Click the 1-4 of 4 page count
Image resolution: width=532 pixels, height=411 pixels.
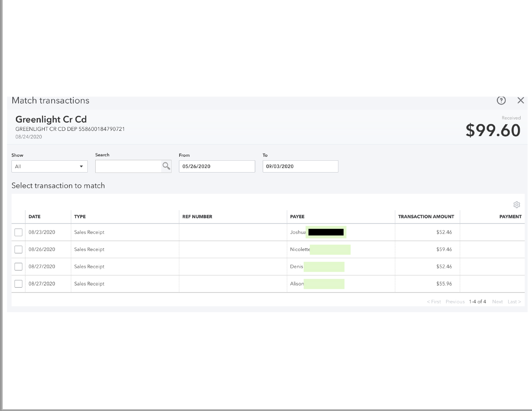[x=478, y=302]
